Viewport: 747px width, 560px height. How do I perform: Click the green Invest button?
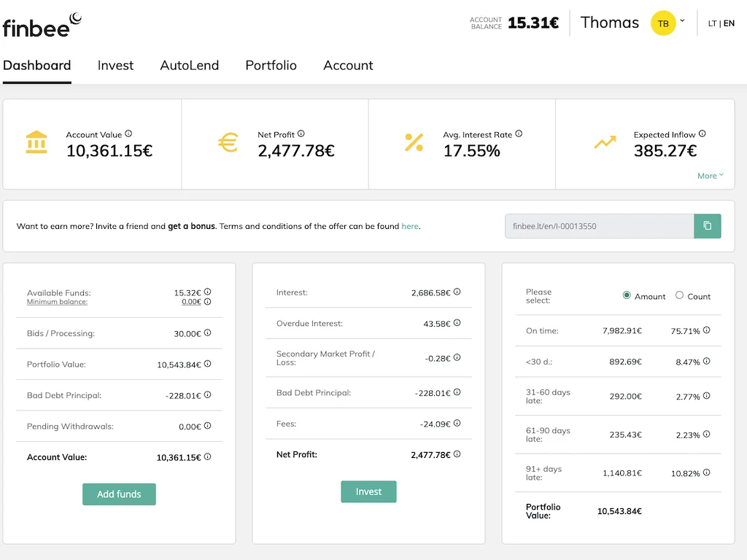pos(368,491)
